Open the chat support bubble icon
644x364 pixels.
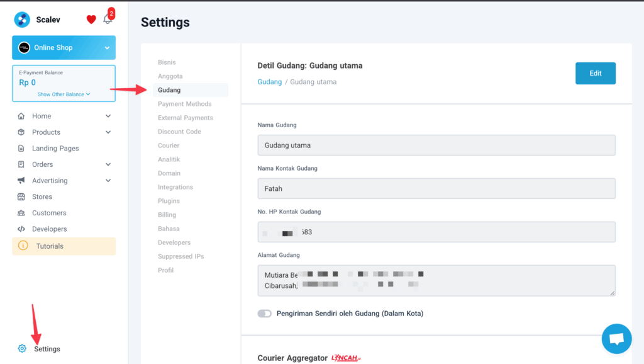[x=616, y=339]
